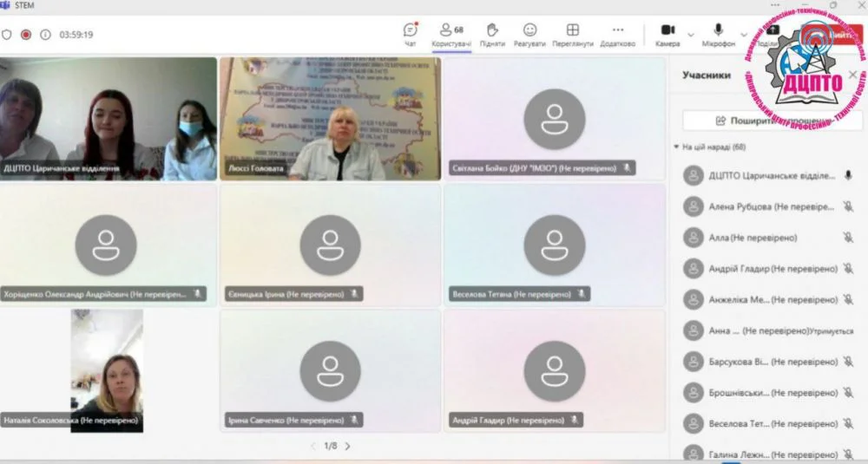Screen dimensions: 868x464
Task: Click muted mic icon for Алена Рубцова
Action: click(847, 206)
